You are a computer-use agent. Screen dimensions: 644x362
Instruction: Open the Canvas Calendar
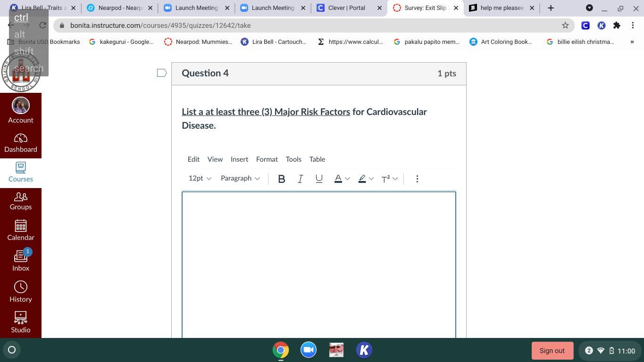(x=21, y=230)
